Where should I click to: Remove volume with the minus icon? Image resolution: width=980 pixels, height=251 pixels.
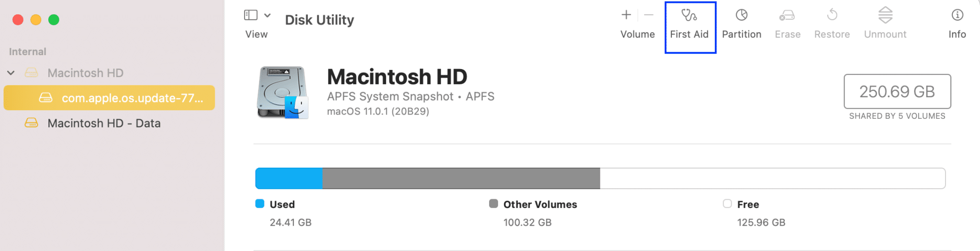(649, 15)
